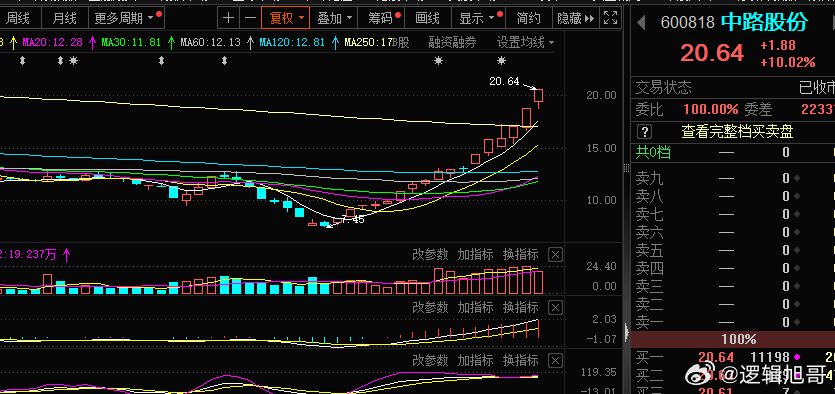Click the plus zoom-in icon
Image resolution: width=835 pixels, height=394 pixels.
[x=228, y=19]
